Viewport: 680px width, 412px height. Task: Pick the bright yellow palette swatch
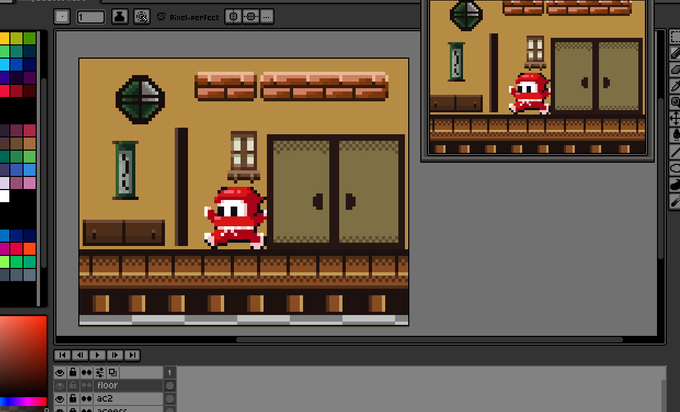coord(4,38)
